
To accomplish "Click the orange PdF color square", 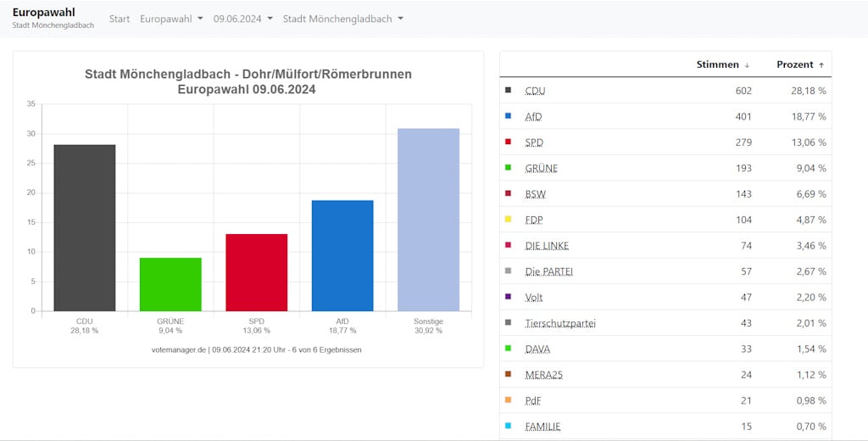I will (x=509, y=400).
